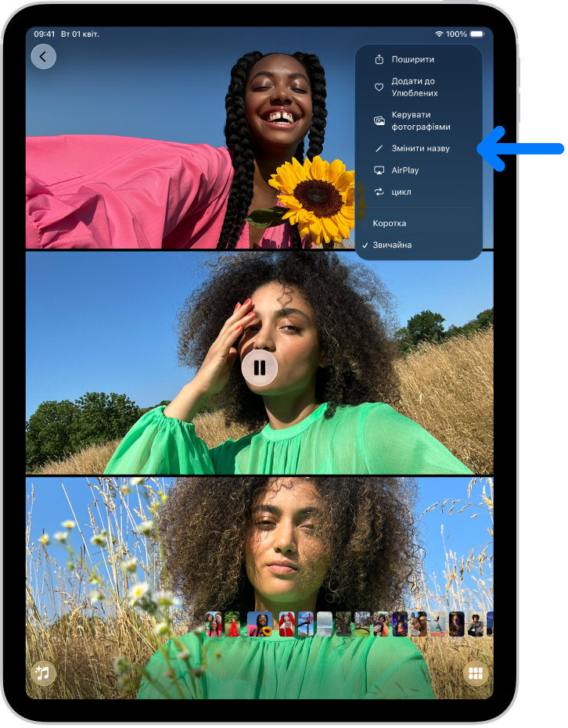Select Додати до Улюблених
This screenshot has width=568, height=728.
[x=419, y=87]
